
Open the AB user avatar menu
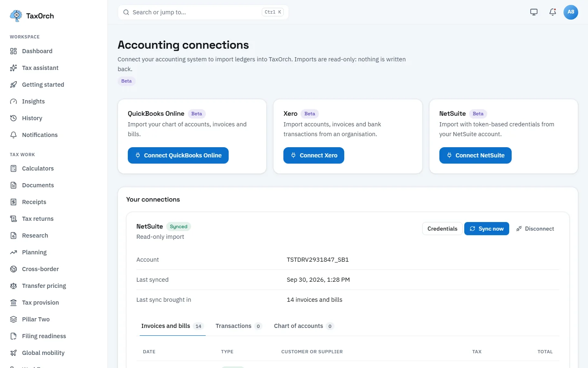coord(571,12)
